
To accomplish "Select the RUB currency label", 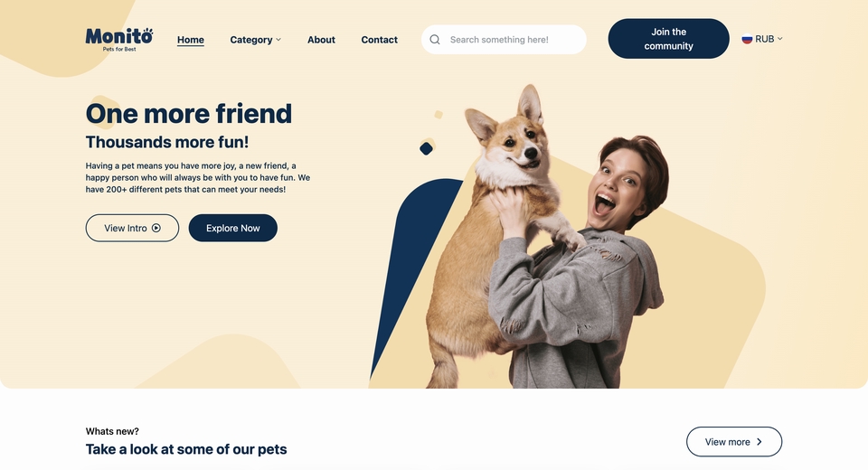I will pos(765,39).
